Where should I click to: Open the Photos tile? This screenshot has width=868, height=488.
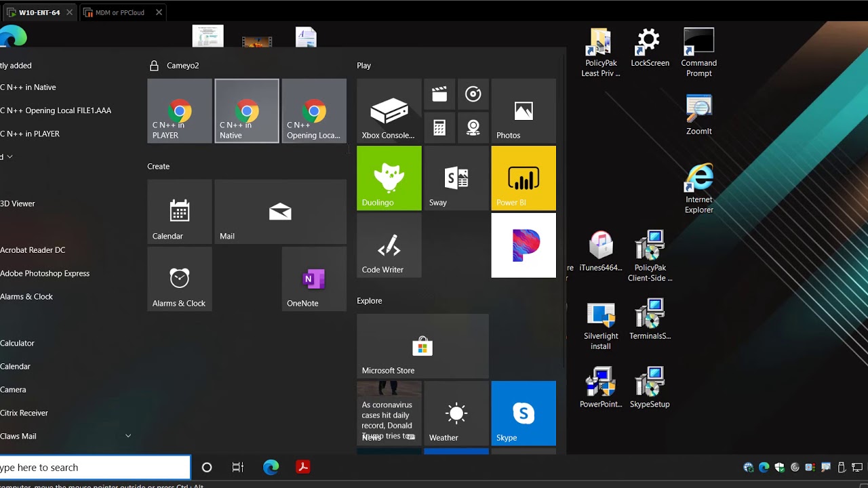click(524, 111)
